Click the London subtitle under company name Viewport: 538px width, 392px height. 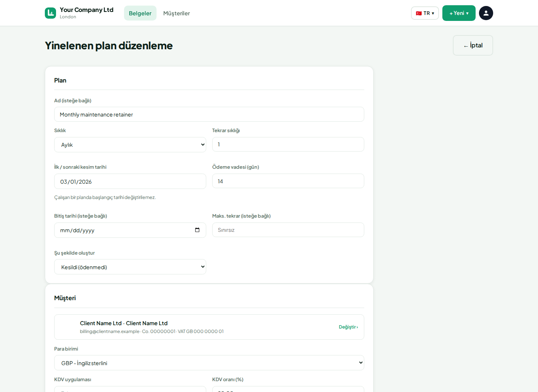click(x=68, y=17)
